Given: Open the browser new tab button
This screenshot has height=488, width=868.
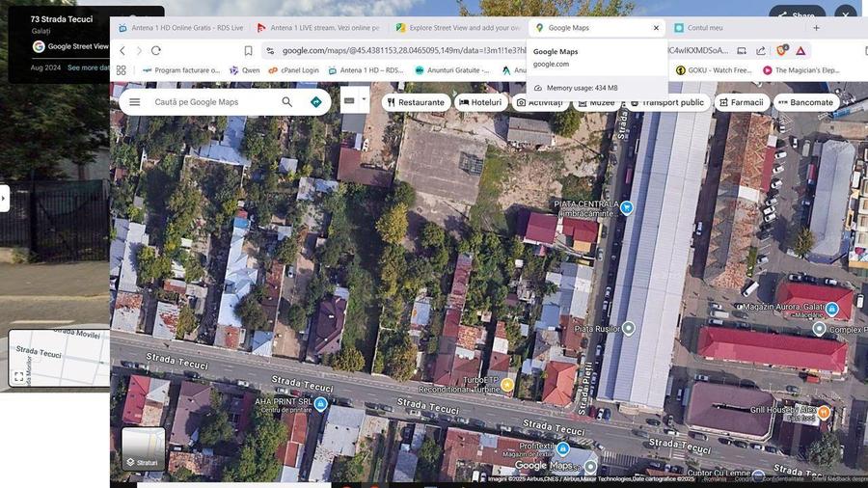Looking at the screenshot, I should pos(816,28).
